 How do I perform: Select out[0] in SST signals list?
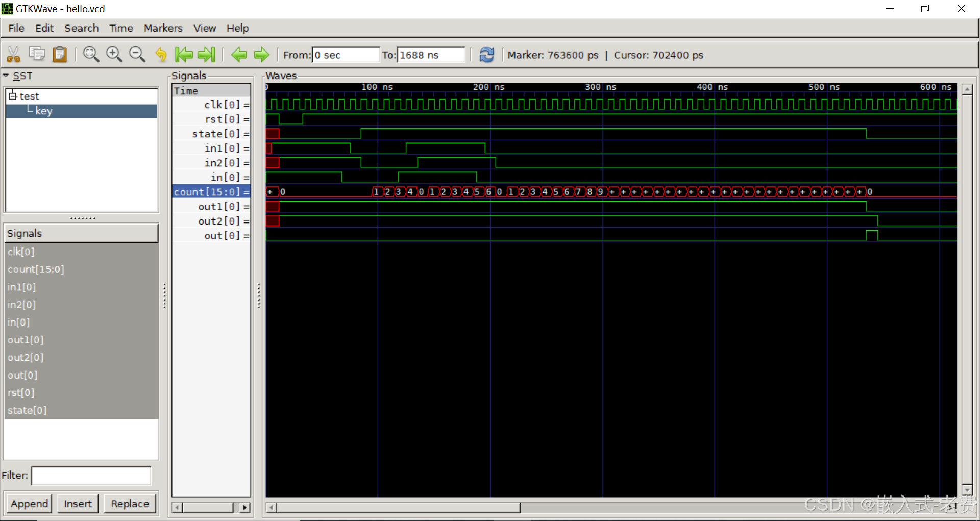coord(82,375)
